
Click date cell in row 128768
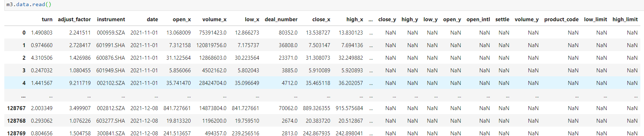[x=144, y=121]
